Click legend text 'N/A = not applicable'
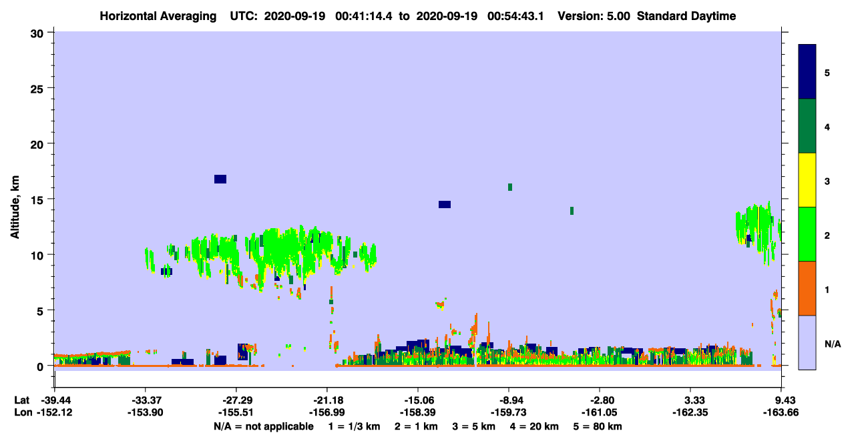This screenshot has height=445, width=868. click(x=263, y=426)
